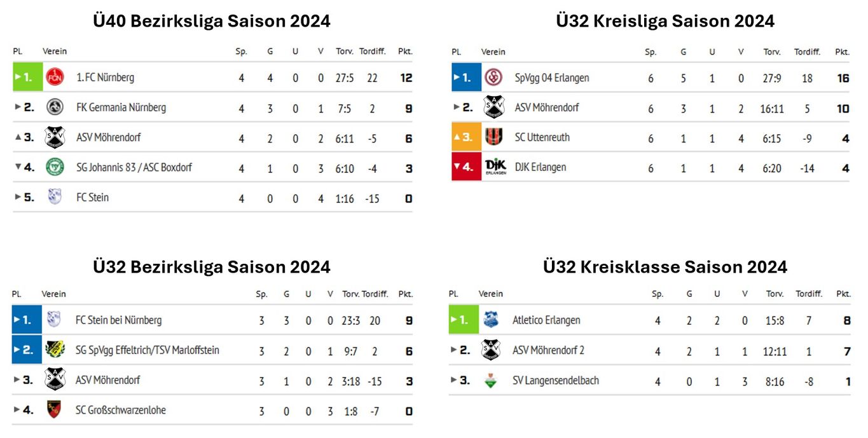
Task: Click the orange position 3 badge for Uttenreuth
Action: tap(466, 137)
